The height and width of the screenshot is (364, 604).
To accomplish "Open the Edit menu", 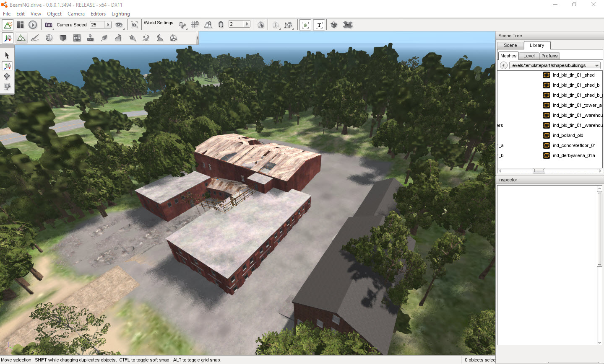I will coord(21,14).
